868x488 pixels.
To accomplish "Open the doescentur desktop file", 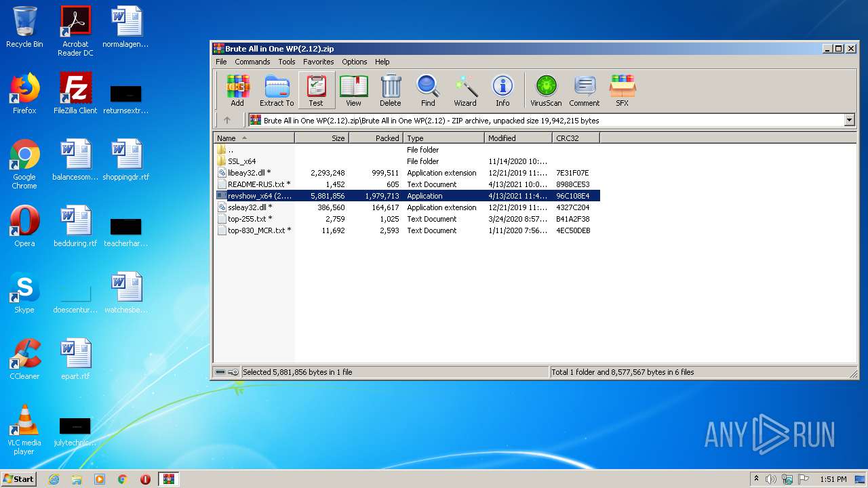I will point(75,298).
